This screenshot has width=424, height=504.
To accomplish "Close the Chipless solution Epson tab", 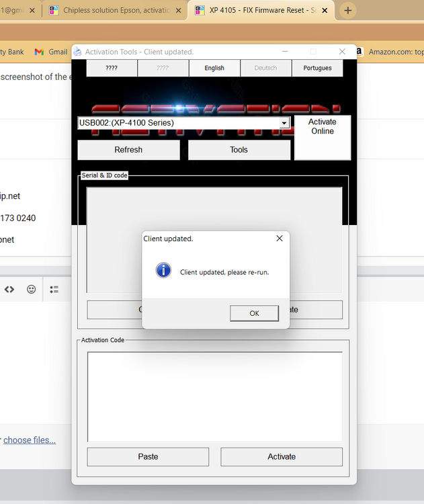I will [179, 10].
